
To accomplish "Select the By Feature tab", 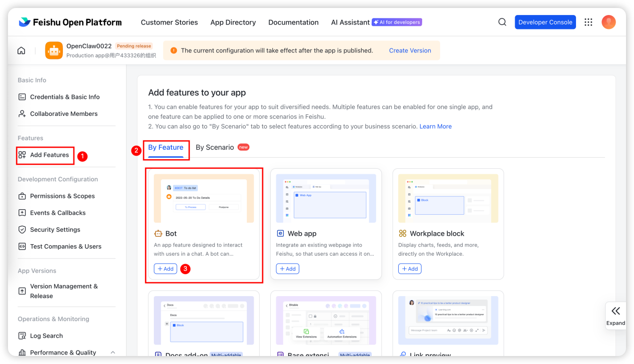I will pos(166,147).
